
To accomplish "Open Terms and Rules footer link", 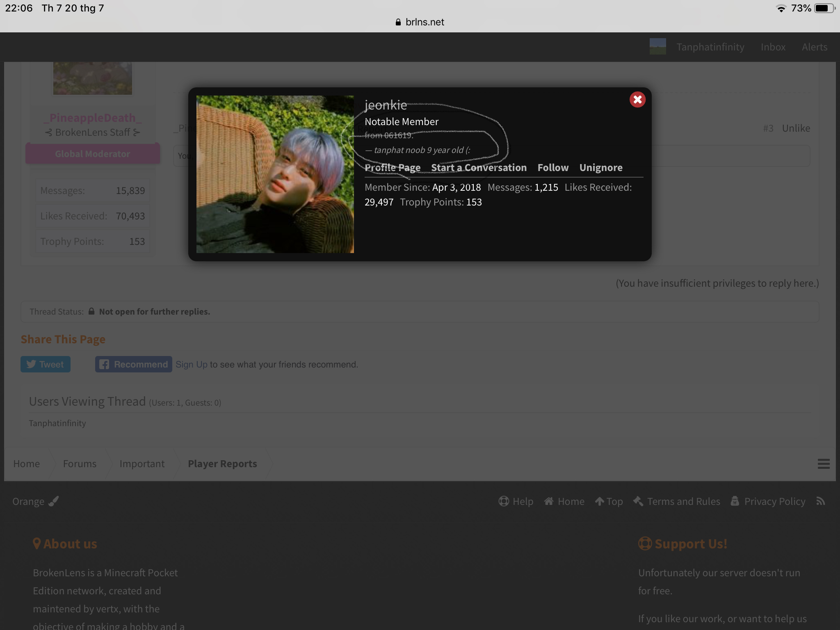I will (677, 501).
